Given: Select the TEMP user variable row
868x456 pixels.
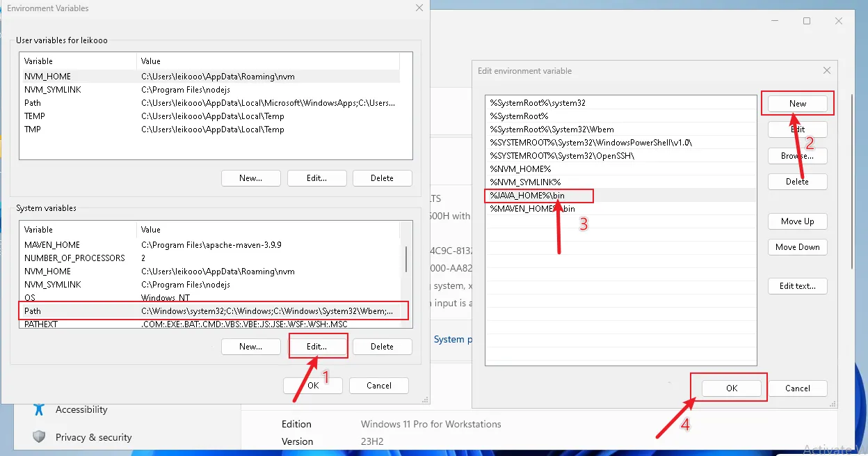Looking at the screenshot, I should [x=209, y=116].
